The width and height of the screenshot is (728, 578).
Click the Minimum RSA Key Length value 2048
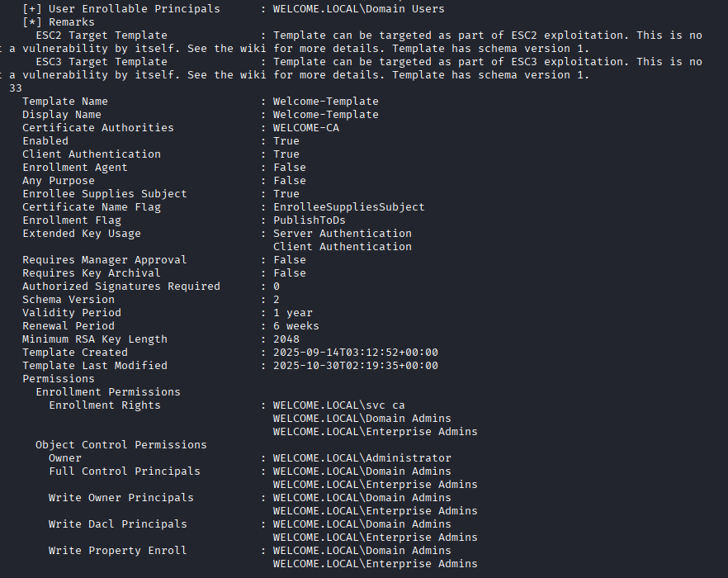tap(286, 339)
